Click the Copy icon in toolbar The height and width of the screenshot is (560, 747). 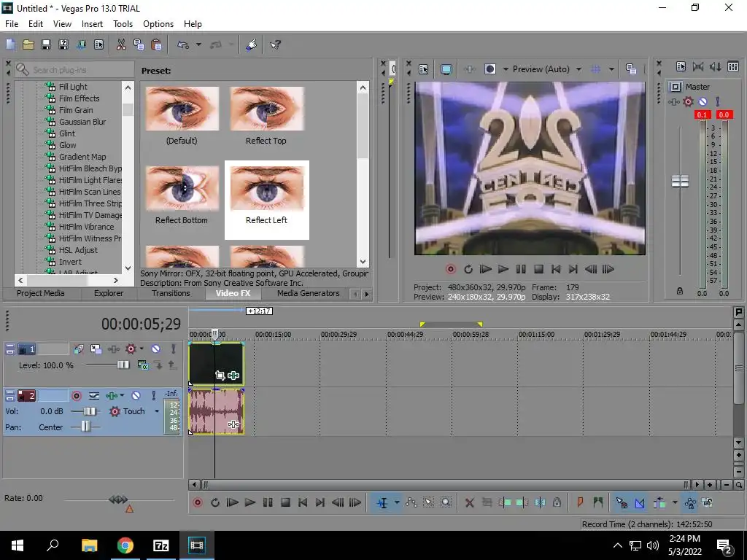[x=139, y=44]
